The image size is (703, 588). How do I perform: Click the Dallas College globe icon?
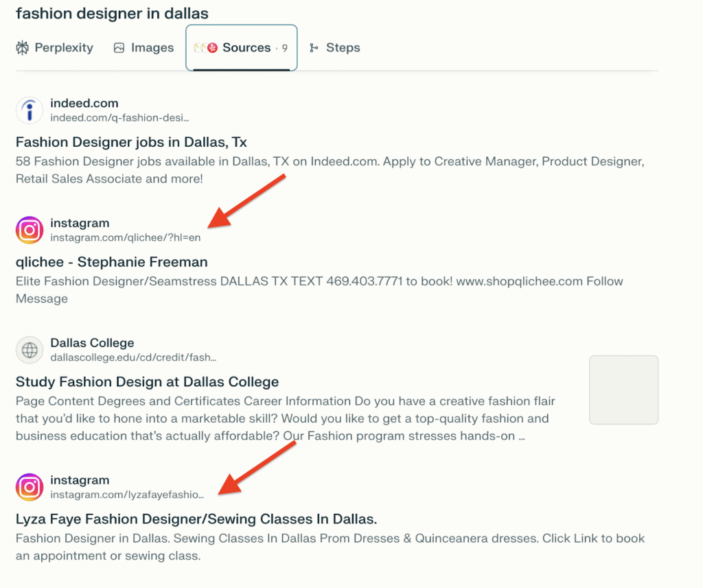30,351
